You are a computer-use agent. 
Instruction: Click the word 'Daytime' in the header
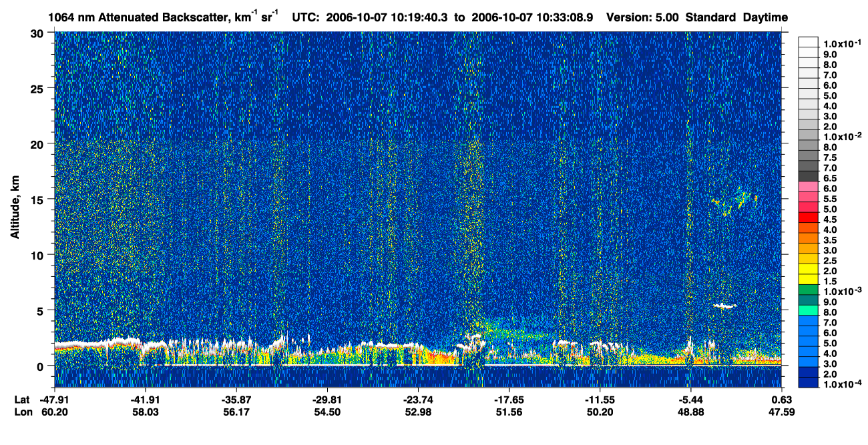[x=765, y=17]
